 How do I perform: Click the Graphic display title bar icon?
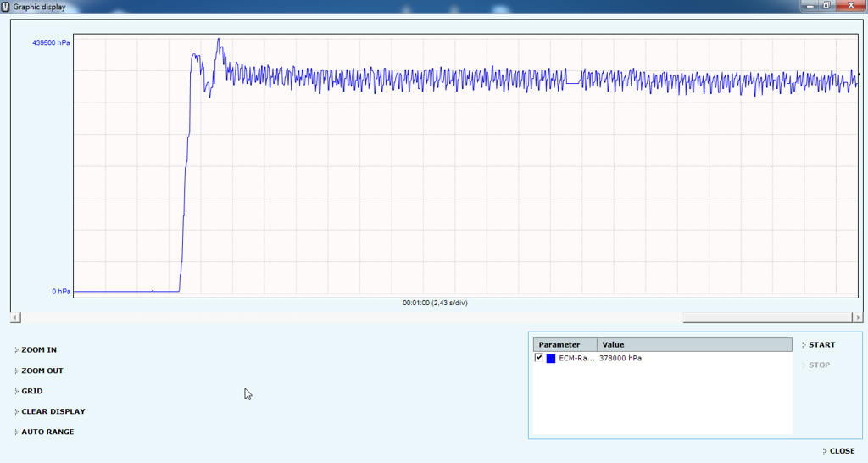pos(6,6)
